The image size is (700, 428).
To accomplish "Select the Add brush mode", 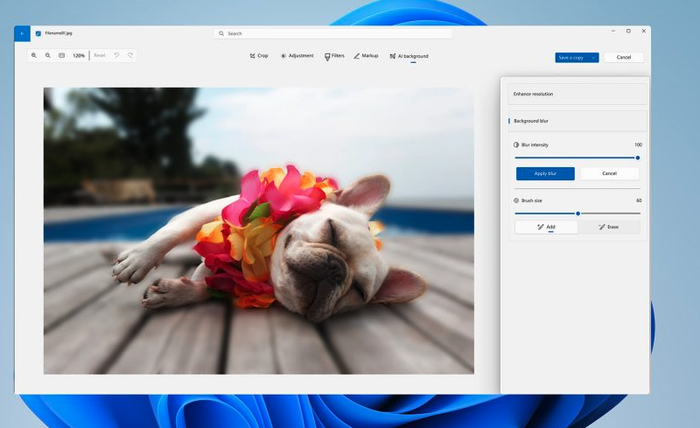I will pyautogui.click(x=546, y=227).
